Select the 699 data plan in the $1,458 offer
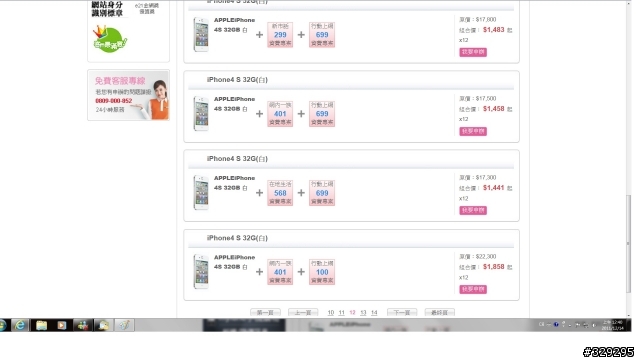Viewport: 640px width, 360px height. [322, 114]
